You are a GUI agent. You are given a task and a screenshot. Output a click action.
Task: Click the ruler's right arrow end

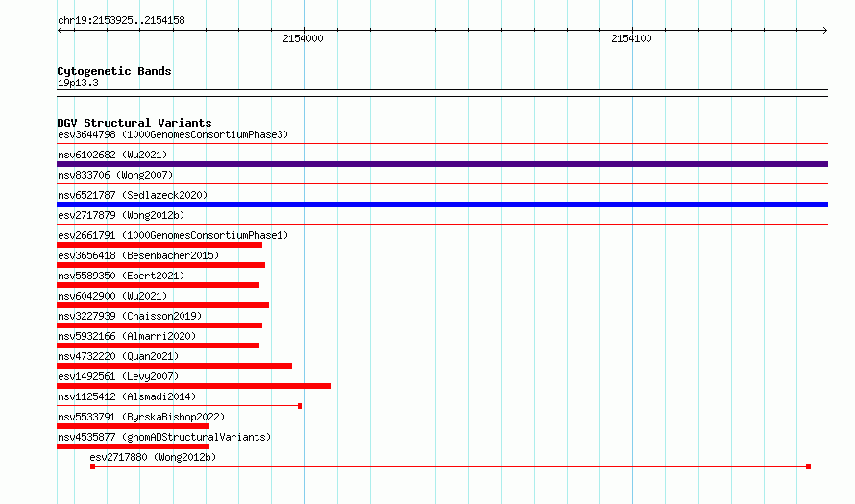[x=825, y=31]
